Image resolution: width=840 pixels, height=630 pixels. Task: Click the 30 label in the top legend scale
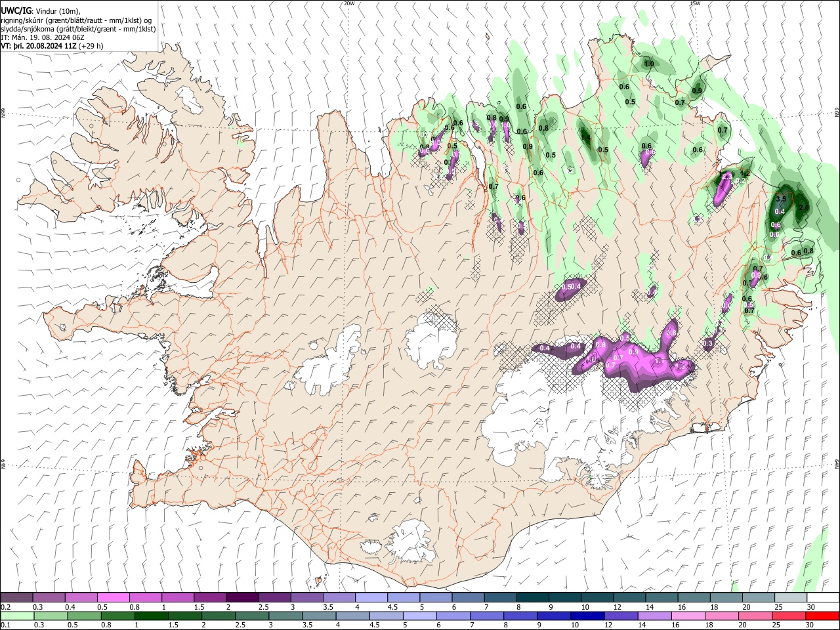pyautogui.click(x=811, y=607)
